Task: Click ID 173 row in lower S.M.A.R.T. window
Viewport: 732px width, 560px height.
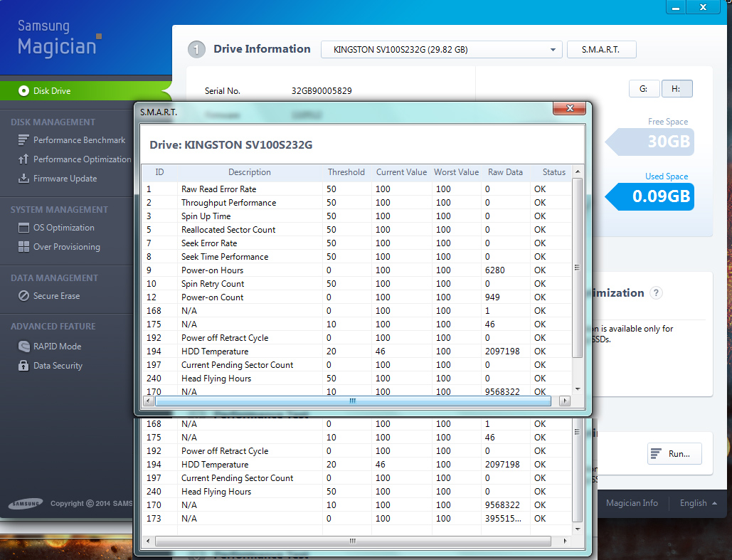Action: (x=356, y=519)
